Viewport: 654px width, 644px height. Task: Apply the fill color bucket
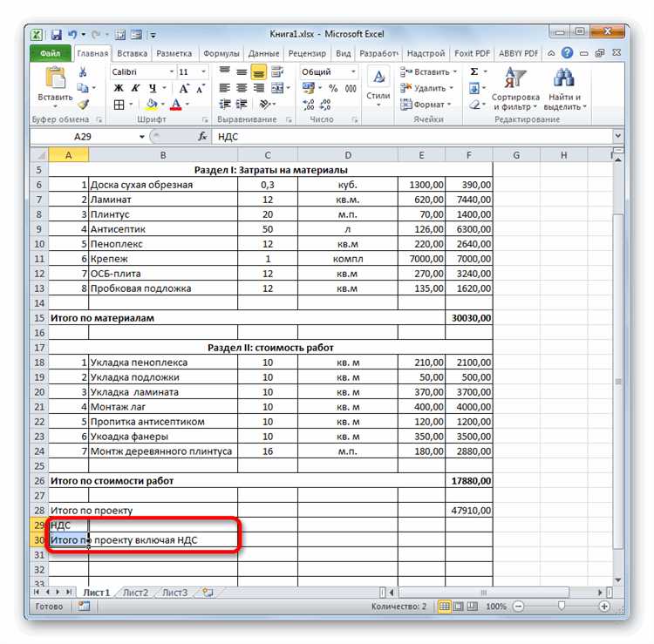point(152,105)
